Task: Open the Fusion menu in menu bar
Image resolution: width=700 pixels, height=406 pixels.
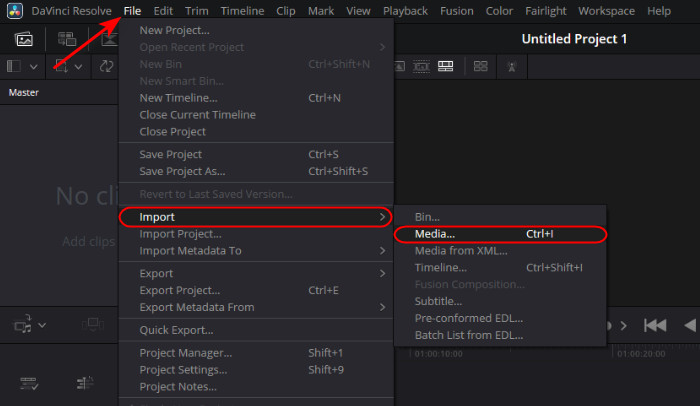Action: coord(455,11)
